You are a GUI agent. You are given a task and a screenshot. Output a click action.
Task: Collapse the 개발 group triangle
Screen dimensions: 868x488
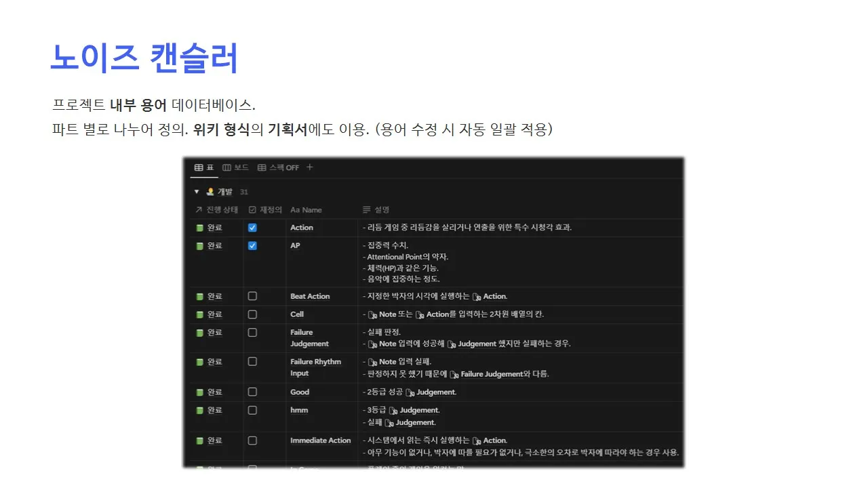point(197,192)
